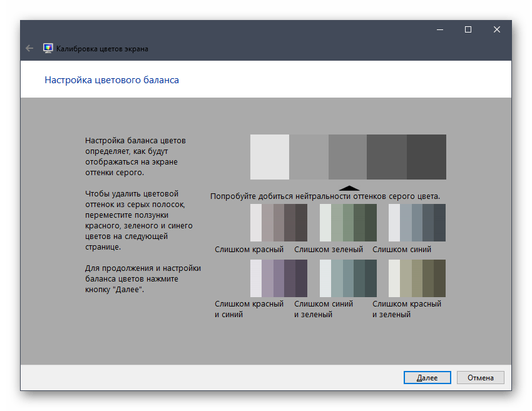
Task: Click the "Слишком красный и синий" sample
Action: coord(279,278)
